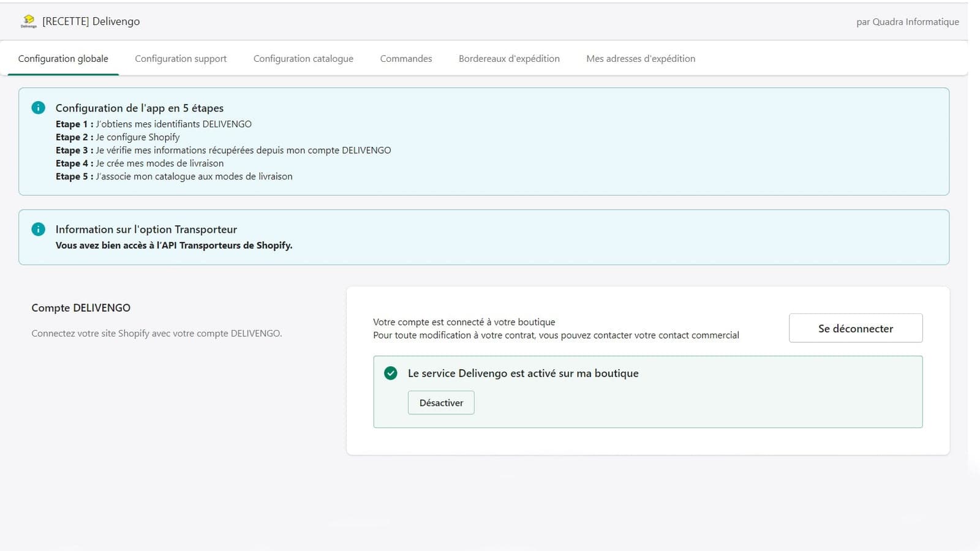
Task: Click the Compte DELIVENGO section heading
Action: tap(80, 307)
